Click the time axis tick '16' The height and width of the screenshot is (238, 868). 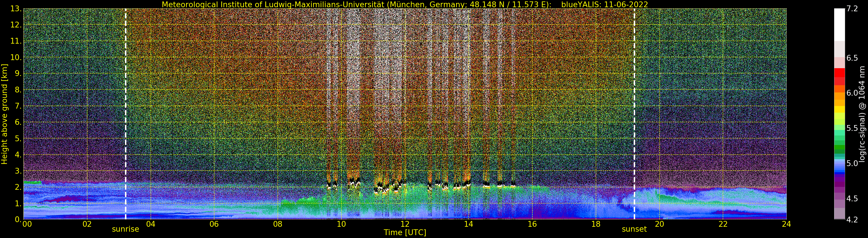532,224
